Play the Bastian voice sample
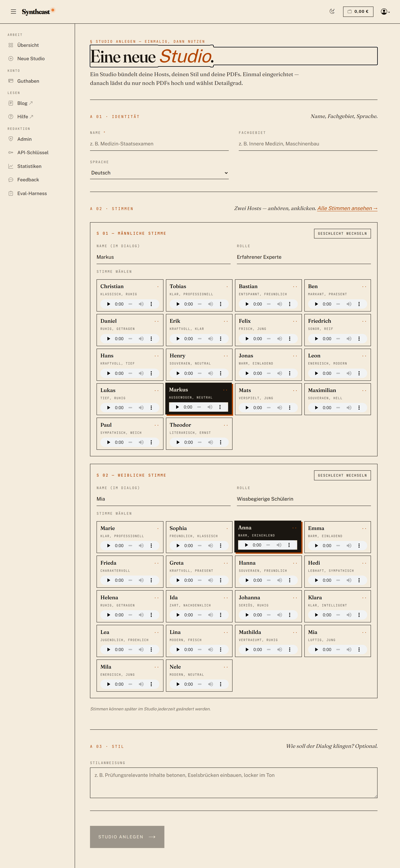400x868 pixels. 247,304
